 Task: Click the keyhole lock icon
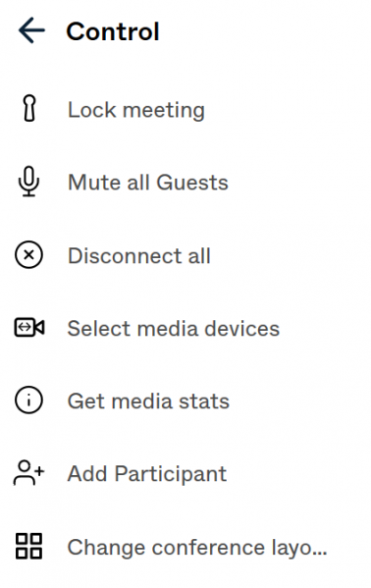coord(29,108)
